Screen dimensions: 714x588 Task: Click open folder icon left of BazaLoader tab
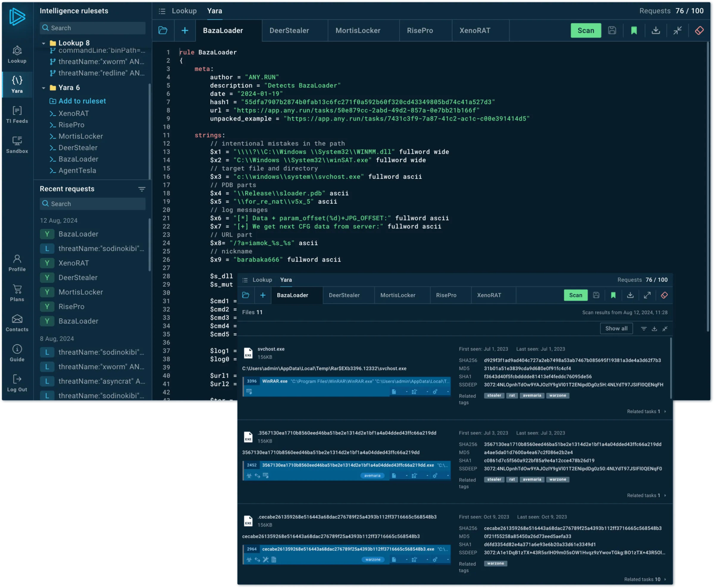(x=163, y=30)
